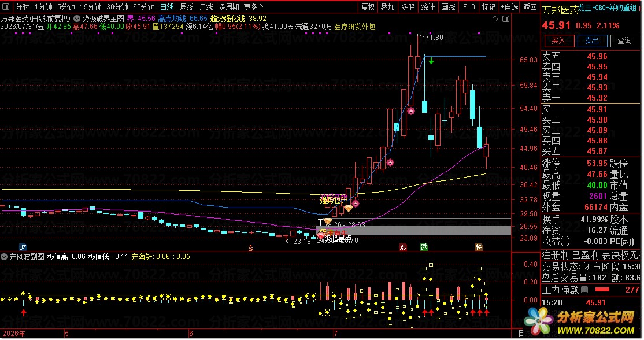Screen dimensions: 644x340
Task: Click the 15:20 trade tick row
Action: click(x=591, y=302)
